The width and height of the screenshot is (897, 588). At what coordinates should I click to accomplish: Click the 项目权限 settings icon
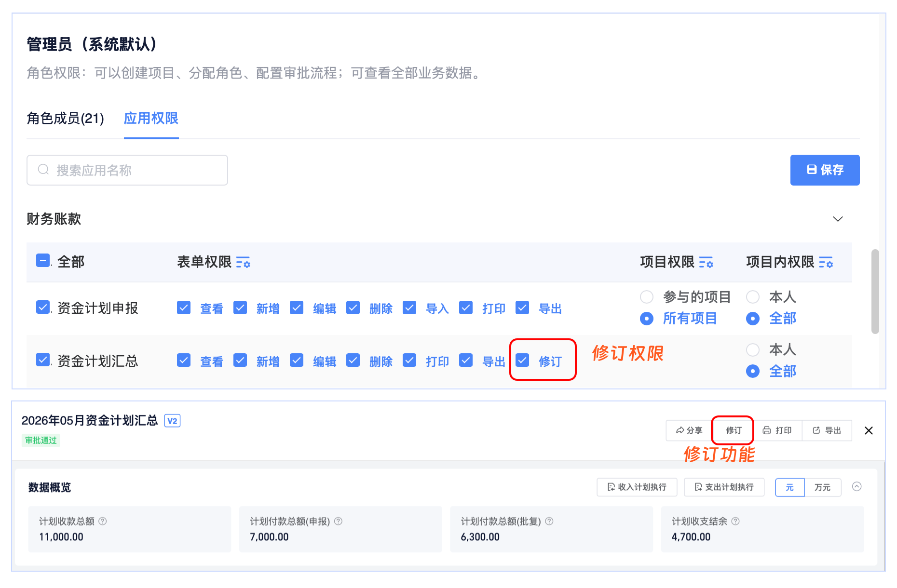(x=706, y=262)
